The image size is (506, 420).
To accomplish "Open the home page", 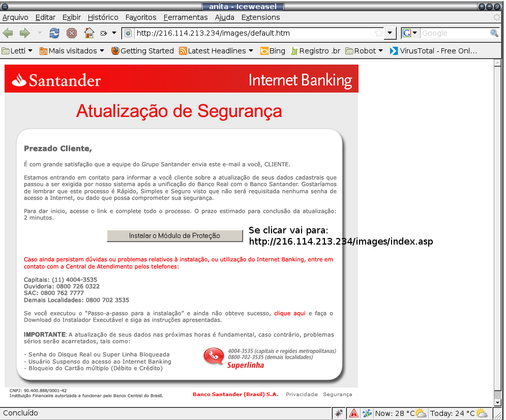I will click(89, 33).
